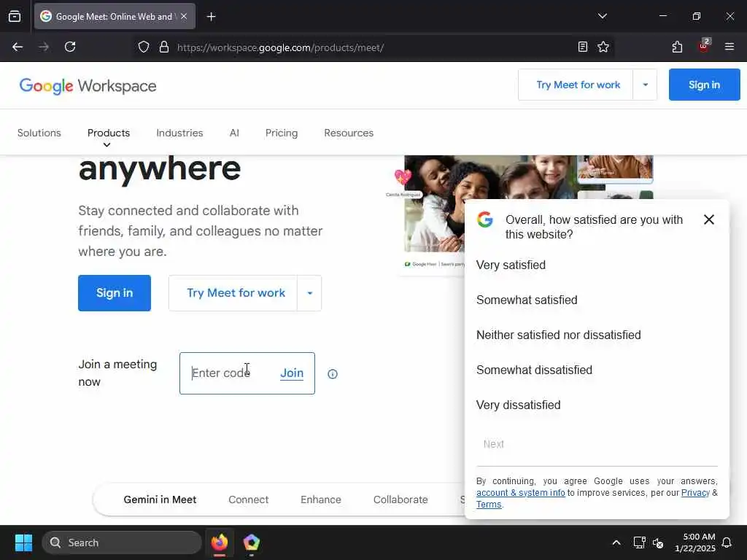Go back to previous page

[18, 47]
